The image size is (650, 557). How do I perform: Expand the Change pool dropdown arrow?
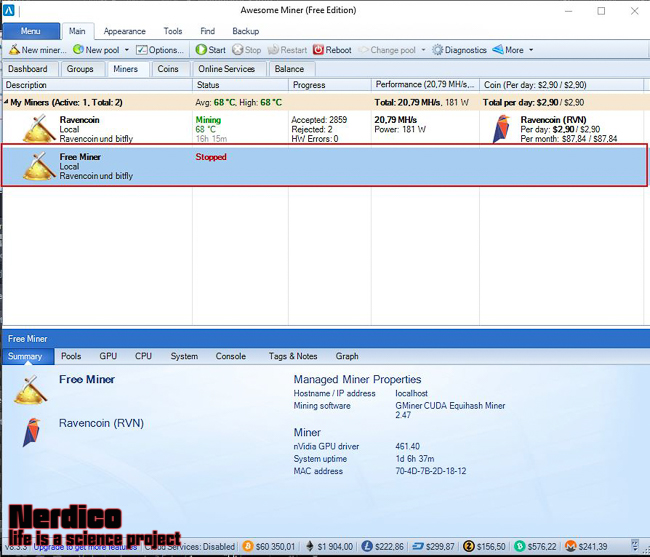click(423, 50)
